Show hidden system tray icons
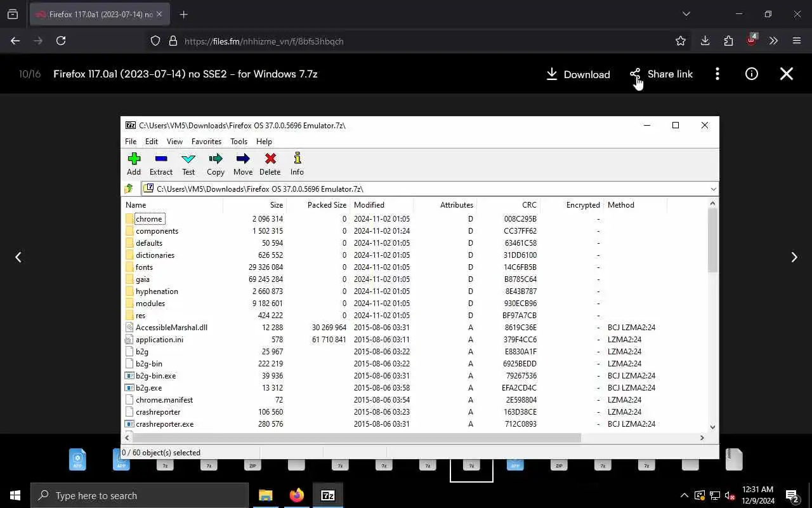812x508 pixels. click(684, 495)
